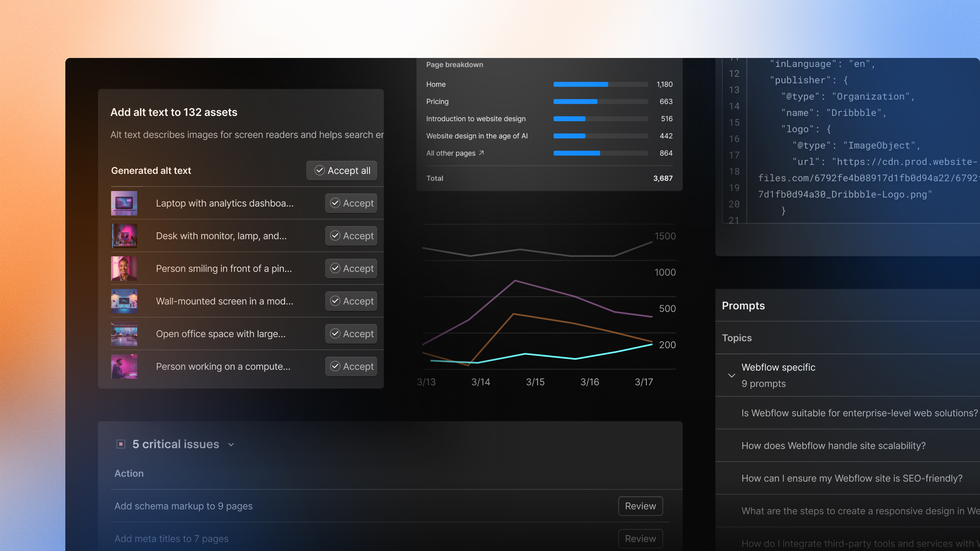Screen dimensions: 980x551
Task: Collapse the Webflow specific prompts list
Action: pos(731,375)
